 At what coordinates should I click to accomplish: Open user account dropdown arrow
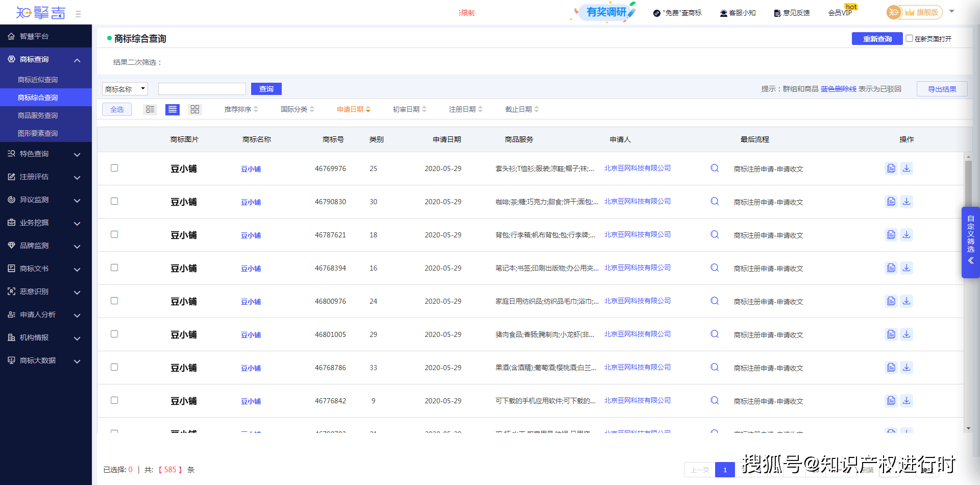(951, 11)
